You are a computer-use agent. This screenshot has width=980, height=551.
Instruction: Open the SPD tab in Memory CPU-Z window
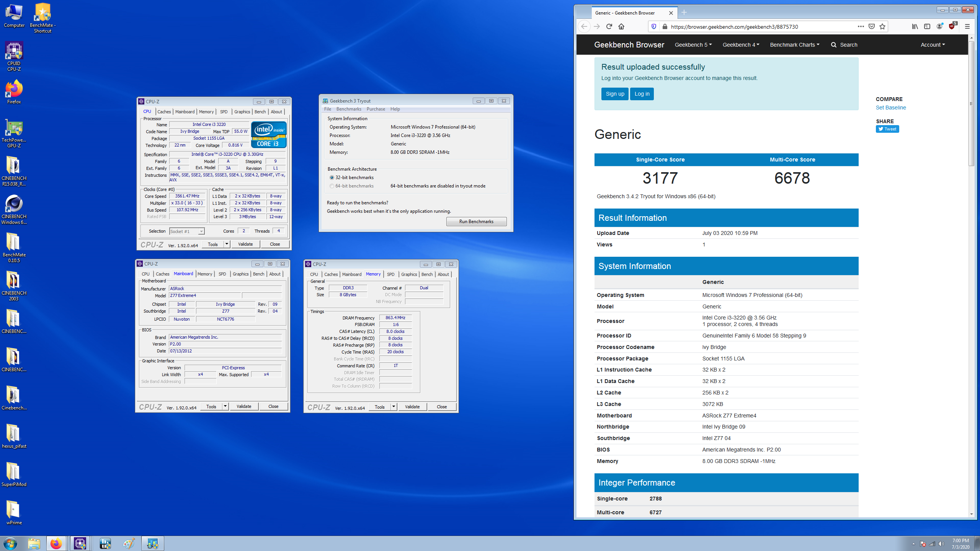[x=391, y=274]
